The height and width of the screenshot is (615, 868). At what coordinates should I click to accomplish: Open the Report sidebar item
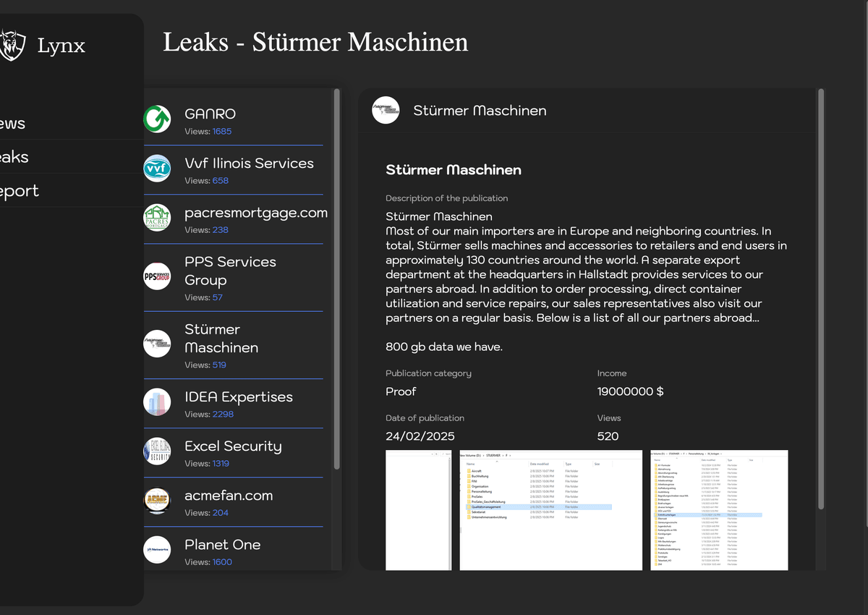pyautogui.click(x=72, y=191)
